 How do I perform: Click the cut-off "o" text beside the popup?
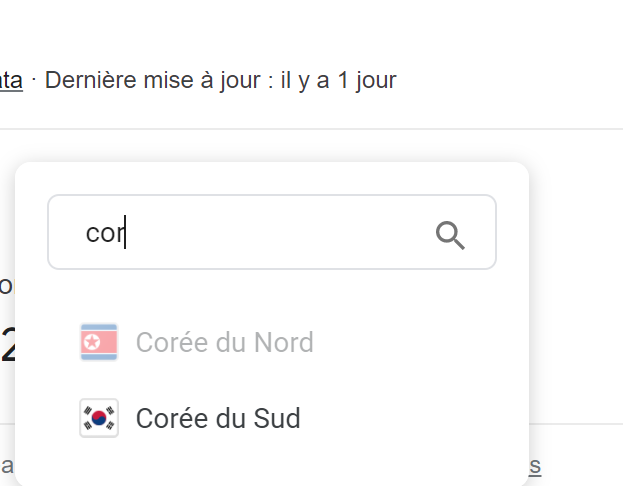[5, 286]
